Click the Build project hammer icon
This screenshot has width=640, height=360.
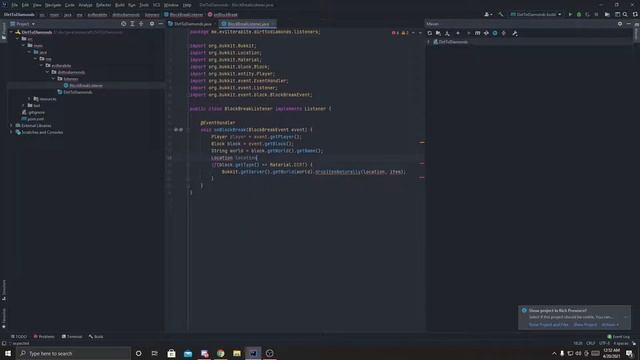(501, 14)
